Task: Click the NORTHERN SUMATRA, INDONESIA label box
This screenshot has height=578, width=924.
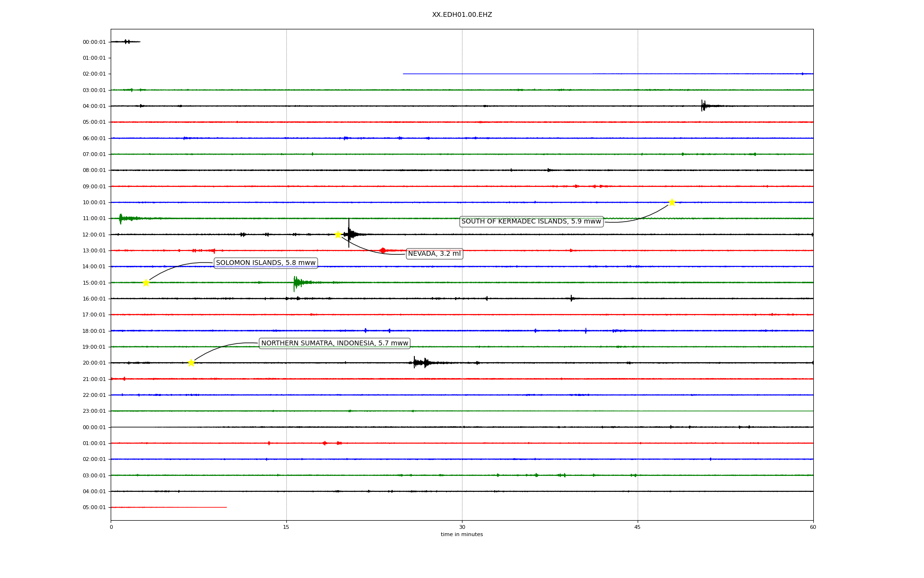Action: (x=334, y=343)
